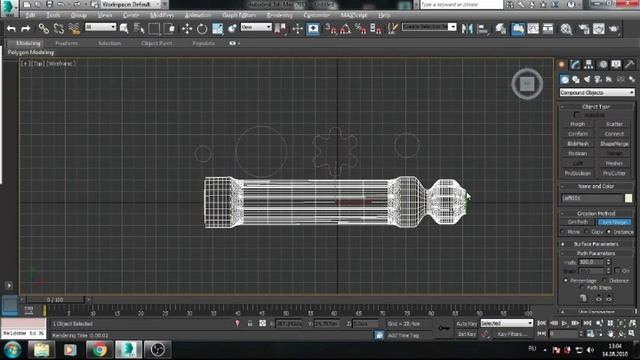Click the Mirror tool icon
This screenshot has height=360, width=640.
click(467, 29)
